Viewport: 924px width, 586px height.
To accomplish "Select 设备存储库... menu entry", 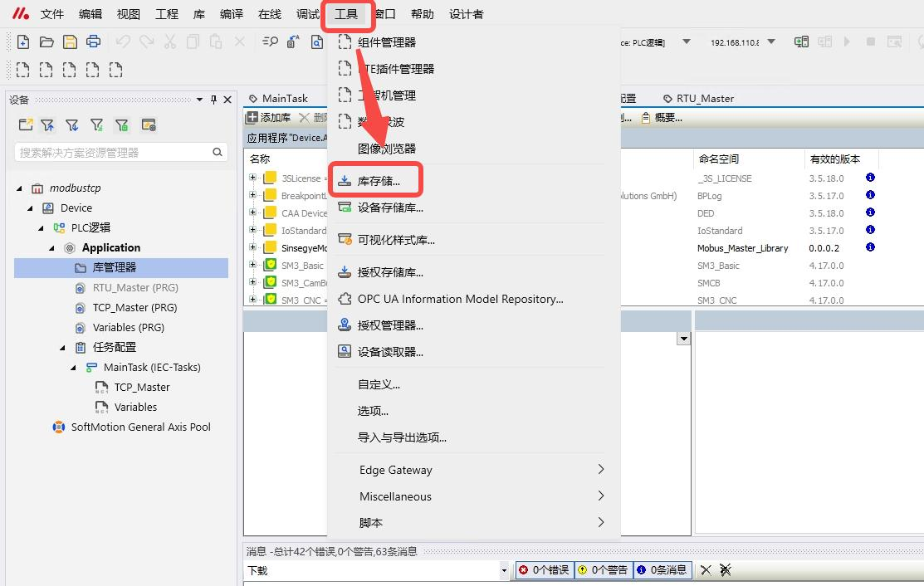I will (x=473, y=208).
